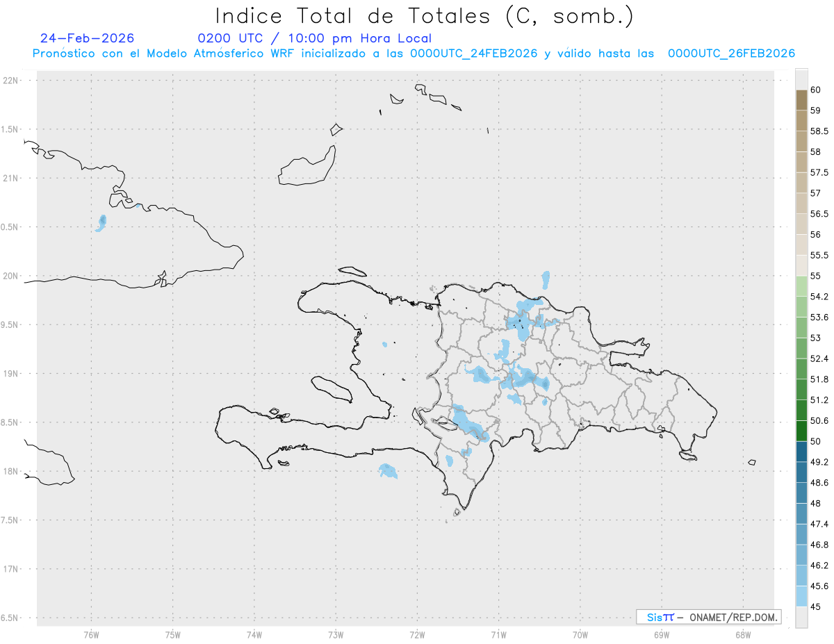Click colorbar value "58.5"
This screenshot has width=834, height=644.
click(819, 131)
